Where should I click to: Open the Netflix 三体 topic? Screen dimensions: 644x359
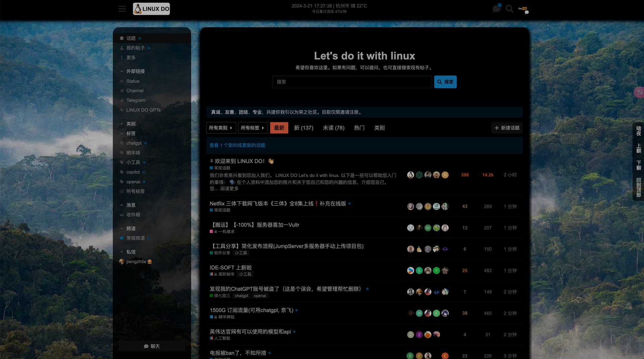point(278,204)
